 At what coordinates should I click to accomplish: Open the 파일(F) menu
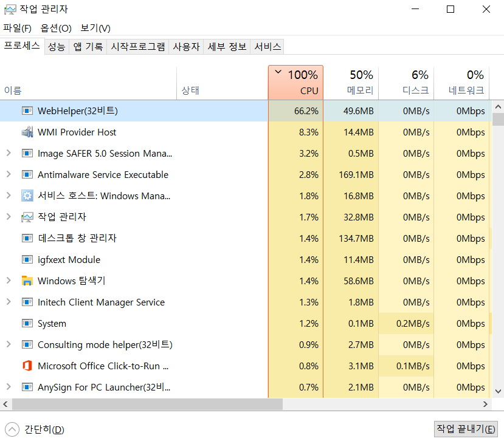[18, 29]
